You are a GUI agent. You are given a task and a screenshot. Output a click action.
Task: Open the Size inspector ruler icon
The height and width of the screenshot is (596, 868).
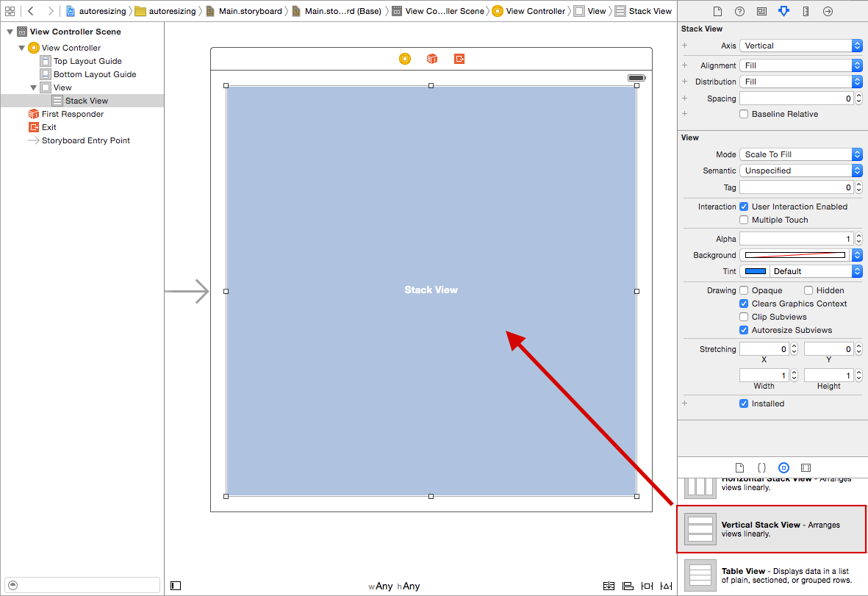[806, 11]
